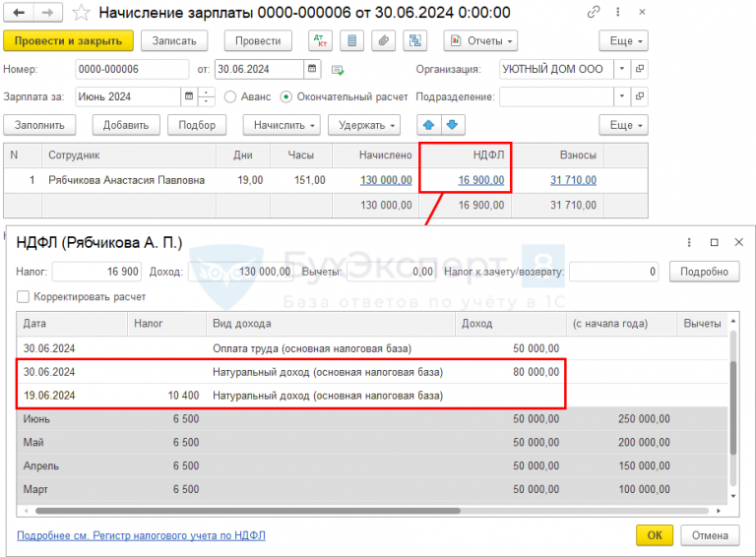Open calendar for Зарплата за month
The image size is (756, 557).
pos(189,96)
